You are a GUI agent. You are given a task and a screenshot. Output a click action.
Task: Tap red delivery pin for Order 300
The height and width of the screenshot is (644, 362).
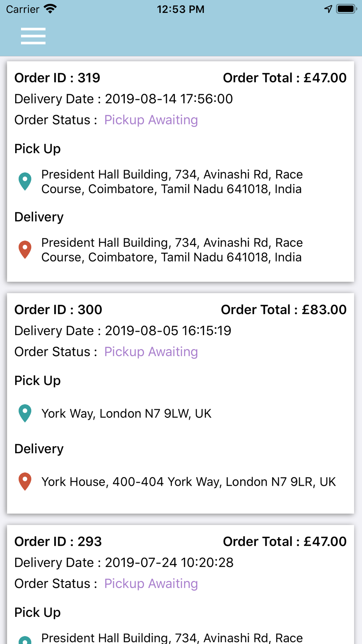click(25, 481)
